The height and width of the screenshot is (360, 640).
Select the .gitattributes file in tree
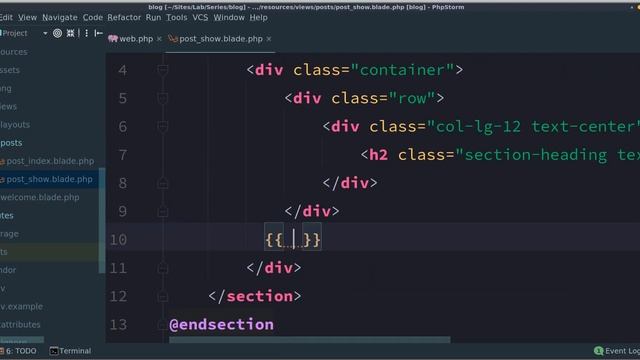pyautogui.click(x=20, y=324)
